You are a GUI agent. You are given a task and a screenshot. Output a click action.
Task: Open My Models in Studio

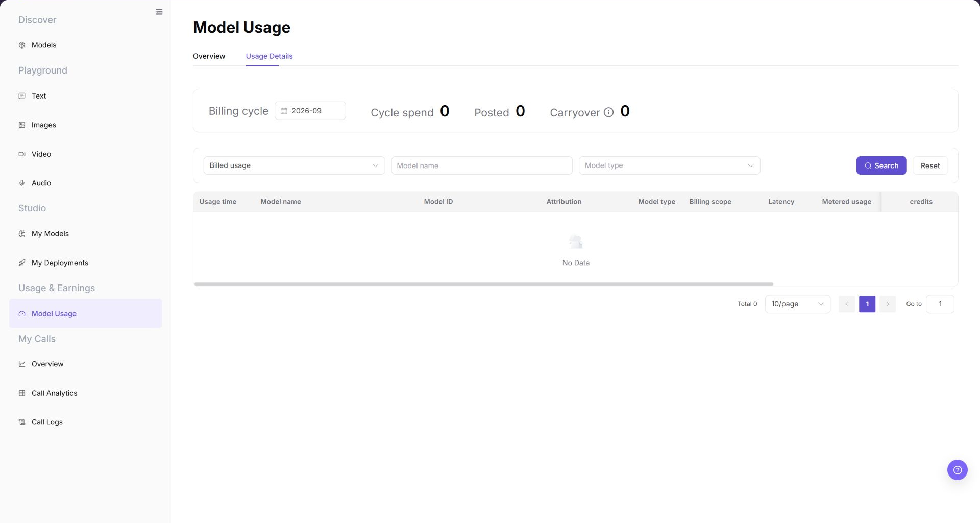(x=85, y=234)
